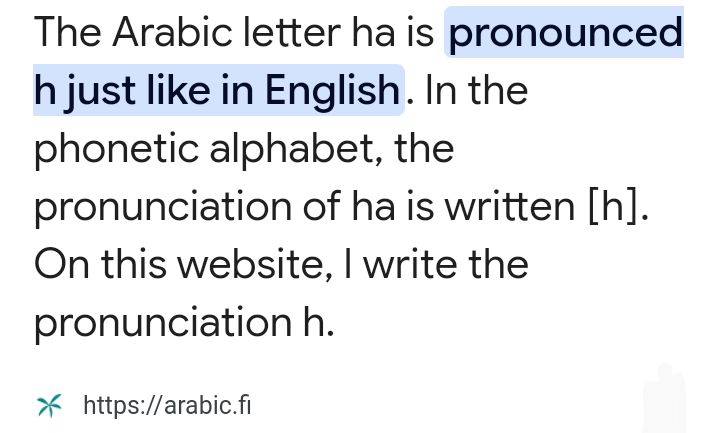Click highlighted phrase "h just like in English"
The width and height of the screenshot is (720, 433).
click(x=217, y=90)
